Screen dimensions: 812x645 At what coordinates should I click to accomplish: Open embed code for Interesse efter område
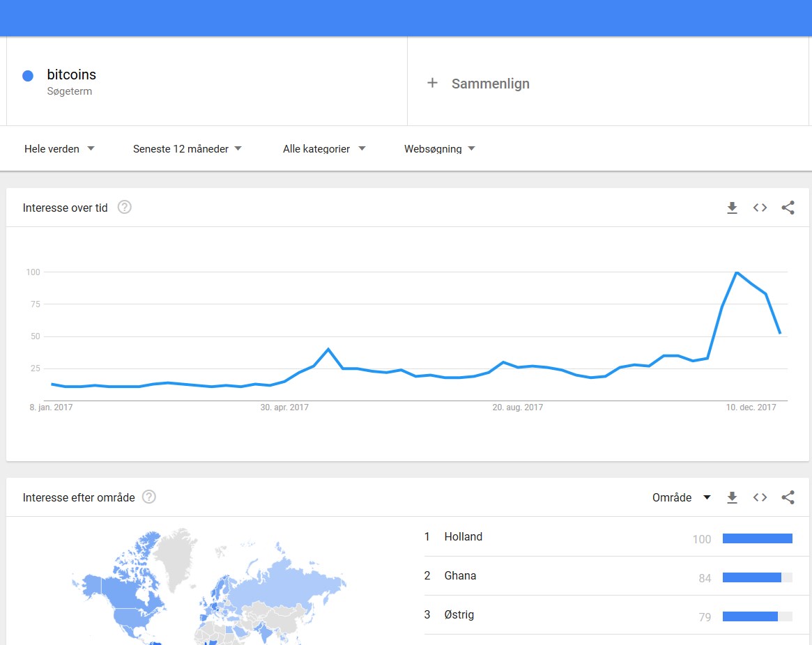(760, 497)
